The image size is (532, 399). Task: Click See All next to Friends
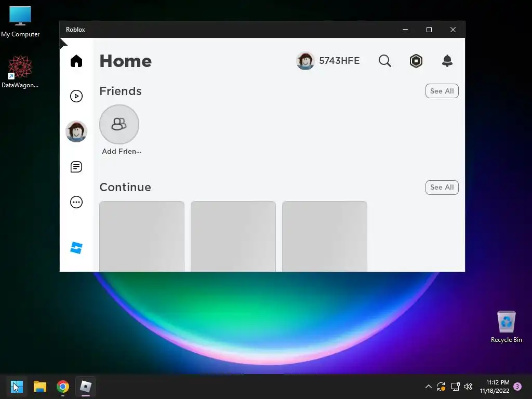[x=442, y=91]
